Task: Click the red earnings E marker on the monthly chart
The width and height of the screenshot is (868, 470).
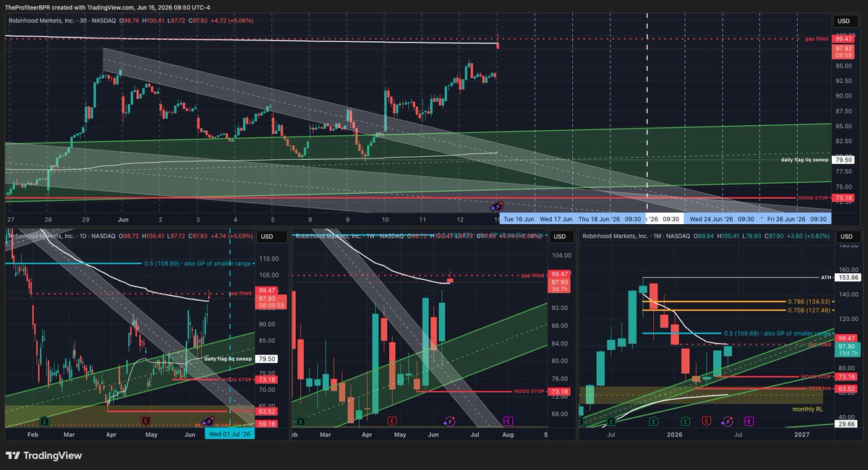Action: coord(705,420)
